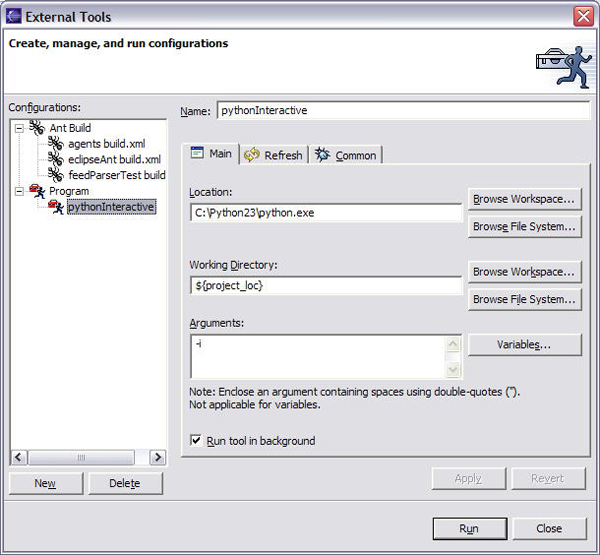Viewport: 600px width, 555px height.
Task: Collapse the Program tree node
Action: [19, 191]
